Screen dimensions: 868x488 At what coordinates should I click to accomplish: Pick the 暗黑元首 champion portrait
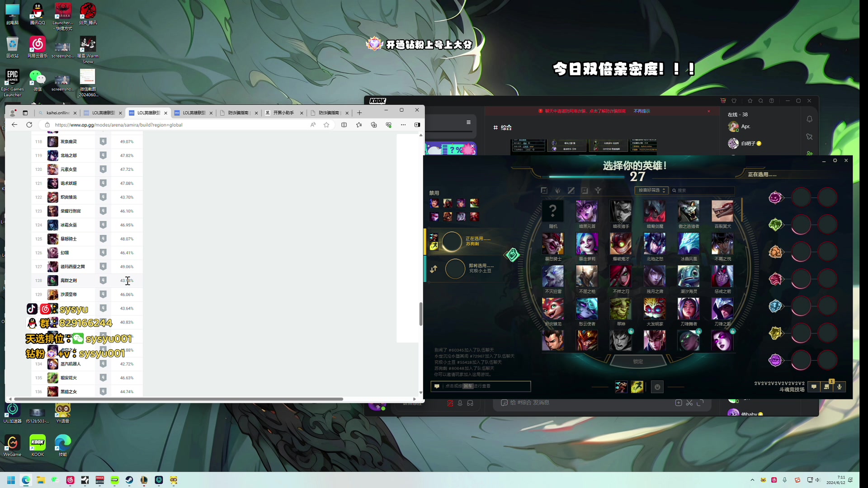587,211
